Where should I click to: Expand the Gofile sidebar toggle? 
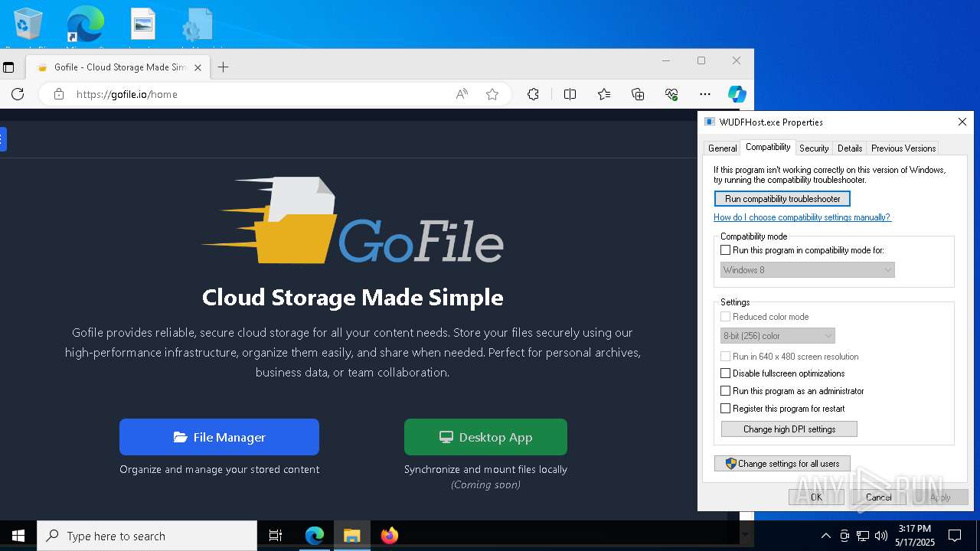[x=3, y=139]
